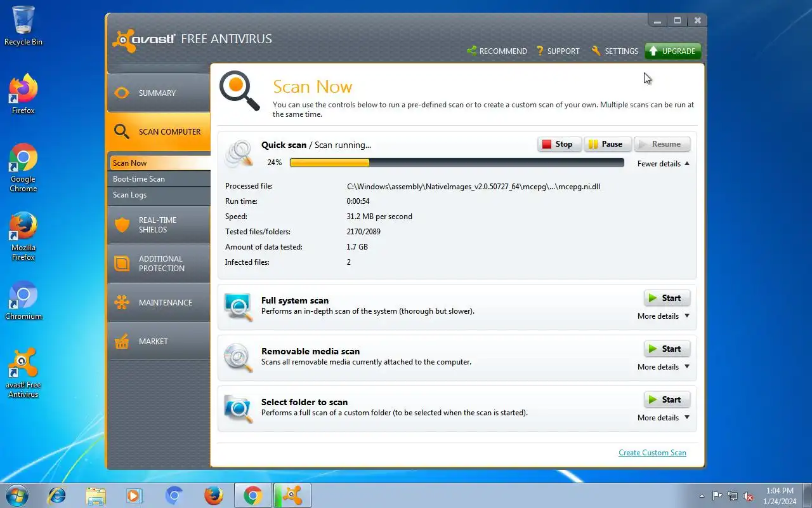Screen dimensions: 812x508
Task: Open the Scan Logs submenu item
Action: tap(159, 195)
